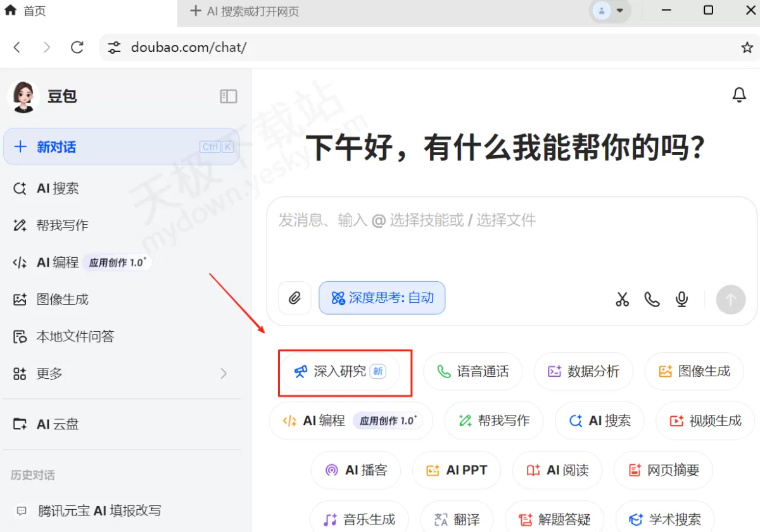Go forward with browser forward arrow
The image size is (760, 532).
pos(47,47)
